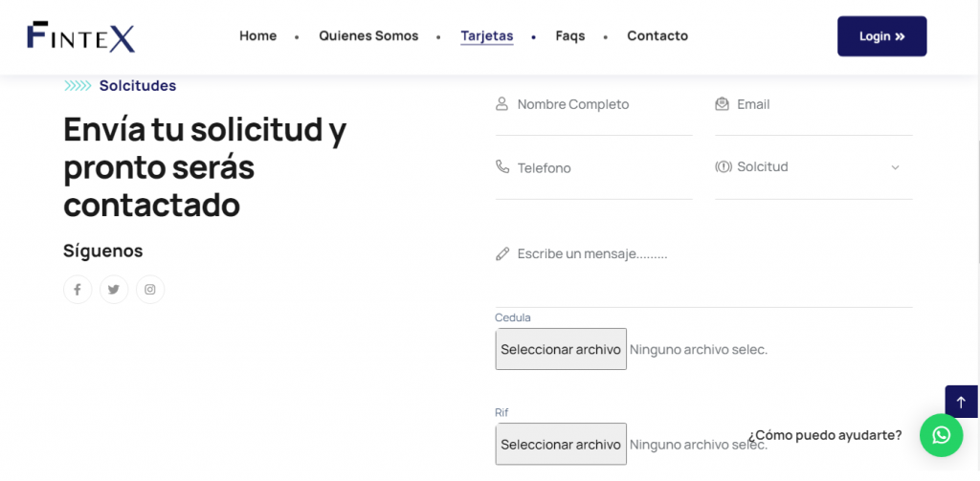Screen dimensions: 980x481
Task: Click the scroll-to-top arrow button
Action: 961,402
